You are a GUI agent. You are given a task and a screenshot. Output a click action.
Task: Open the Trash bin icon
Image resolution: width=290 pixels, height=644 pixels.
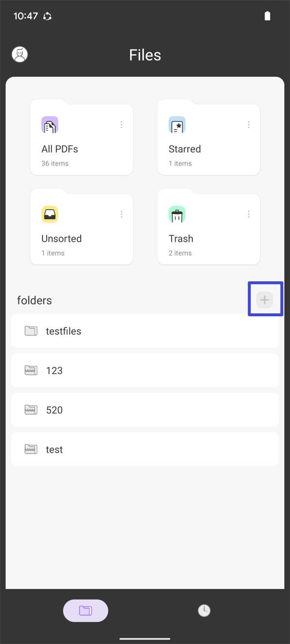pos(177,214)
